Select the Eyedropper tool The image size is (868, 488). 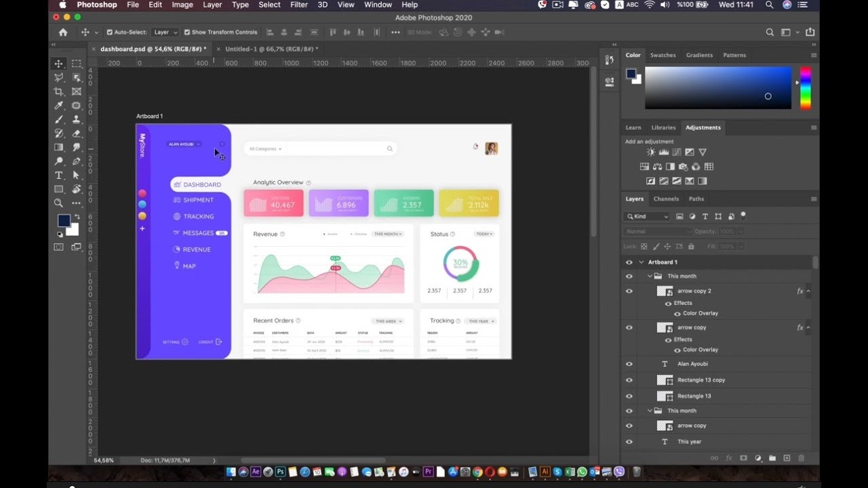click(59, 106)
